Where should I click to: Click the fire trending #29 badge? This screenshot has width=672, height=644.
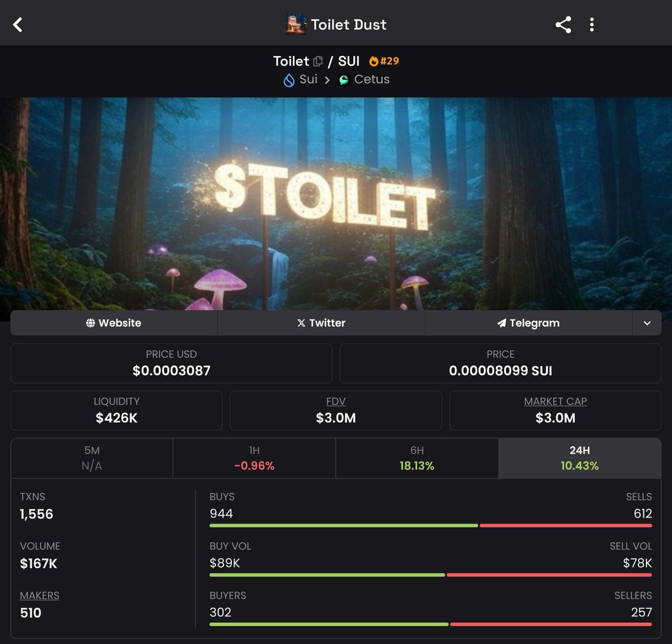pos(384,61)
